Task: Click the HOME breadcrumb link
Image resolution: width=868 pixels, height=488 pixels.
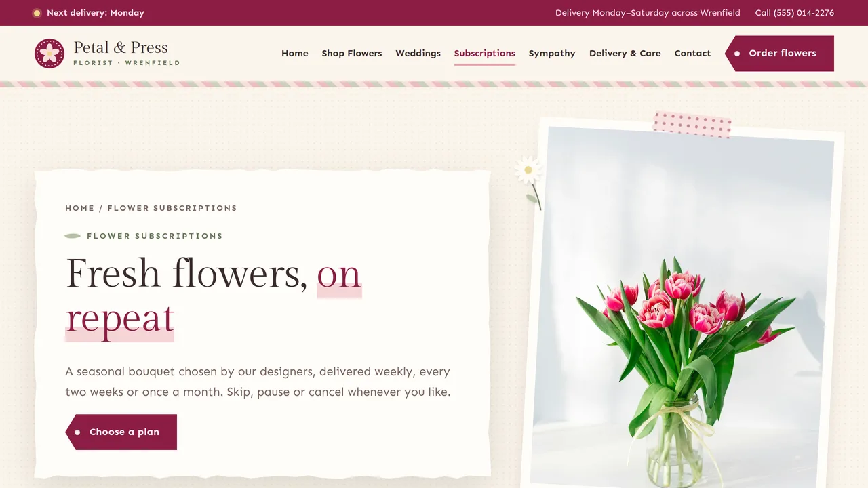Action: pyautogui.click(x=80, y=208)
